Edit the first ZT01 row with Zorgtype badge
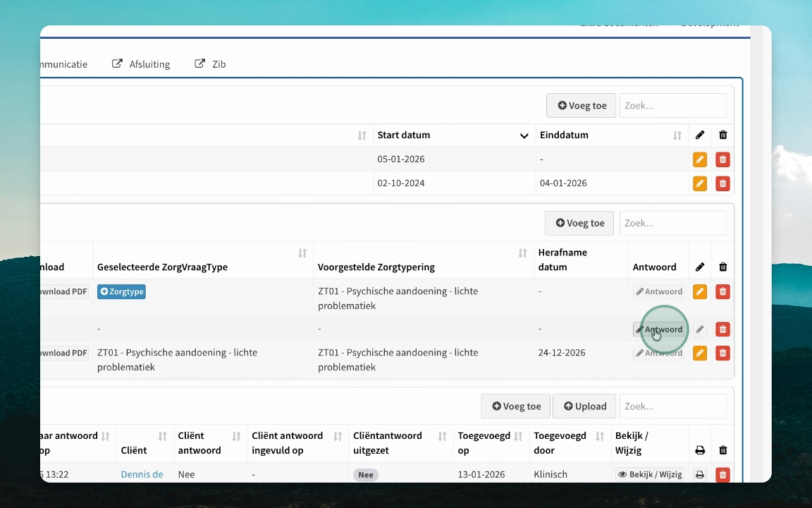812x508 pixels. tap(700, 291)
